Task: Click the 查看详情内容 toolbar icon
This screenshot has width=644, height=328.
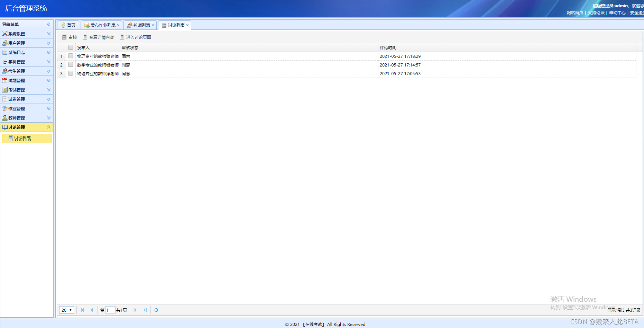Action: coord(85,37)
